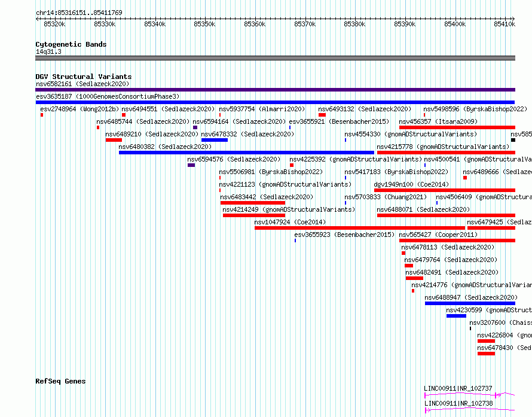532x417 pixels.
Task: Click the blue nsv6478332 variant bar
Action: (215, 140)
